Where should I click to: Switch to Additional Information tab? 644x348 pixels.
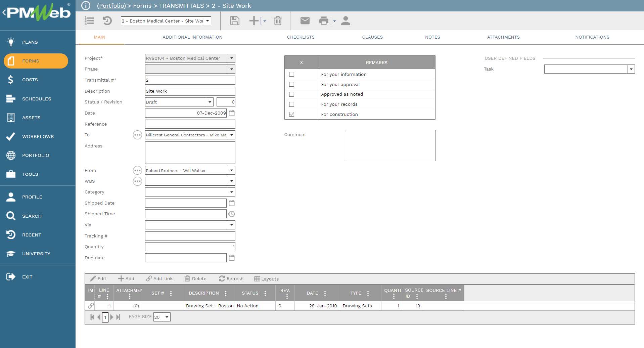(192, 37)
